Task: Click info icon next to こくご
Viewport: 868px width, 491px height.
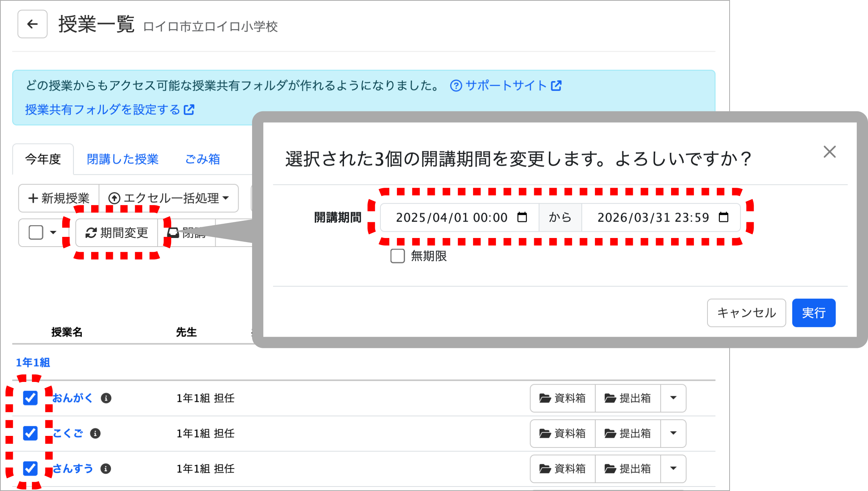Action: [95, 434]
